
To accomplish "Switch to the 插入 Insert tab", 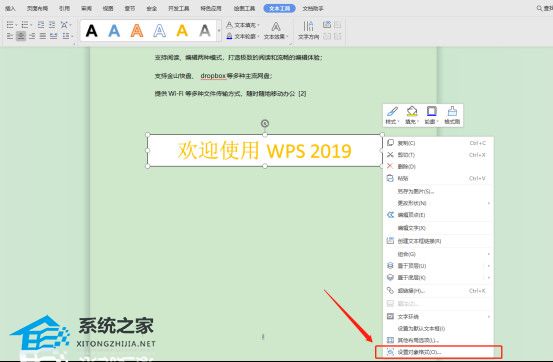I will coord(10,8).
